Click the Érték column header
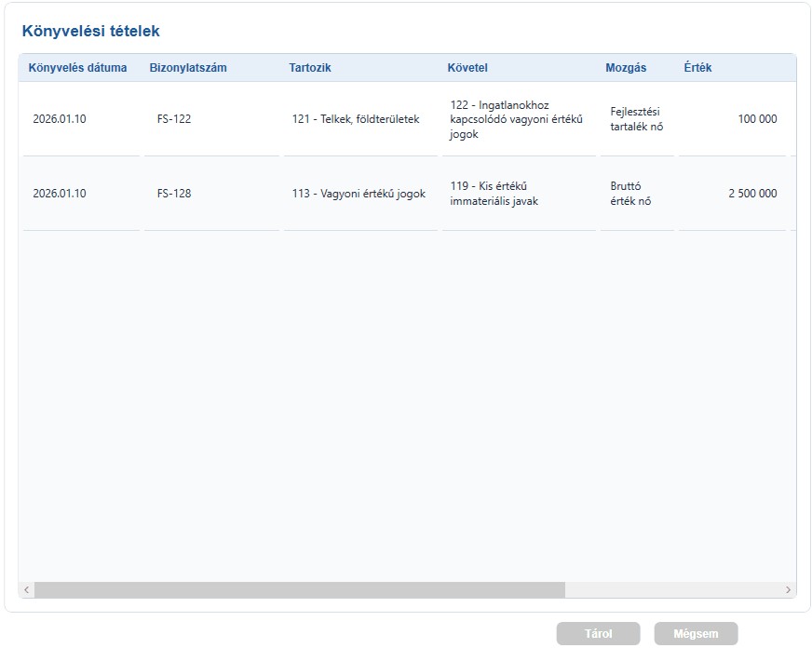Image resolution: width=812 pixels, height=648 pixels. point(697,68)
